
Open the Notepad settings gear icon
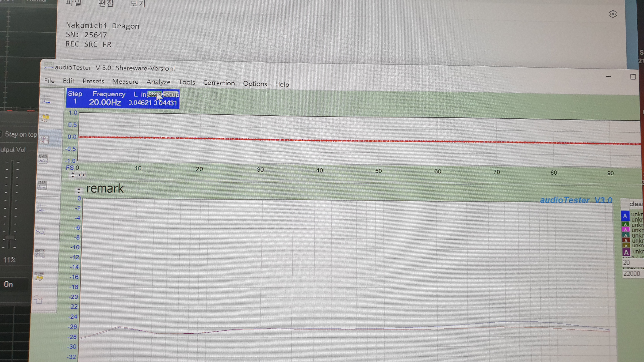[613, 14]
